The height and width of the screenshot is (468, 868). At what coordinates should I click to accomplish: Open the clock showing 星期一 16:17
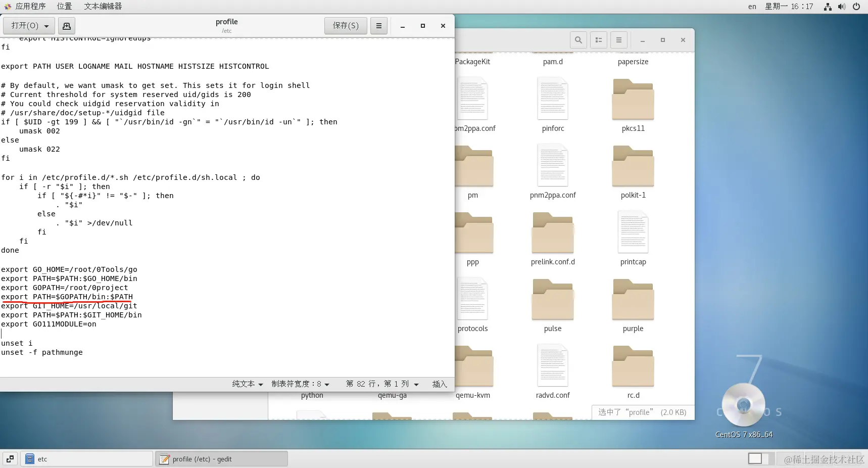point(789,7)
